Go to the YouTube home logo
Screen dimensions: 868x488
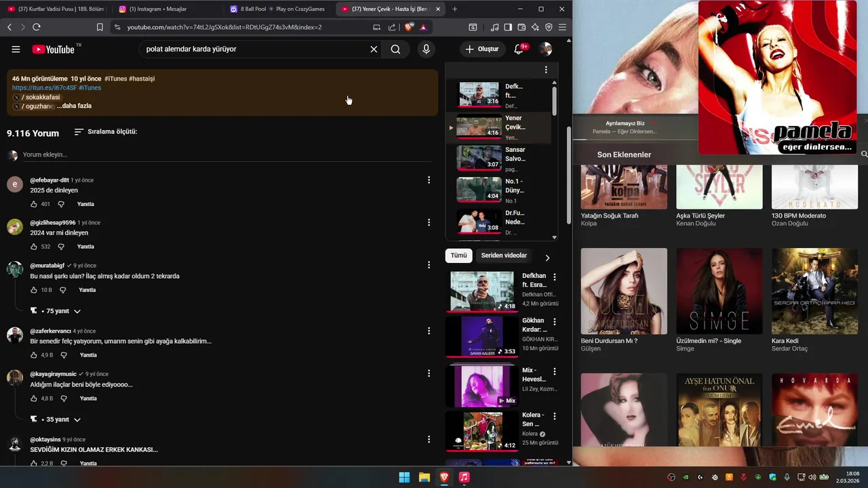(x=54, y=49)
